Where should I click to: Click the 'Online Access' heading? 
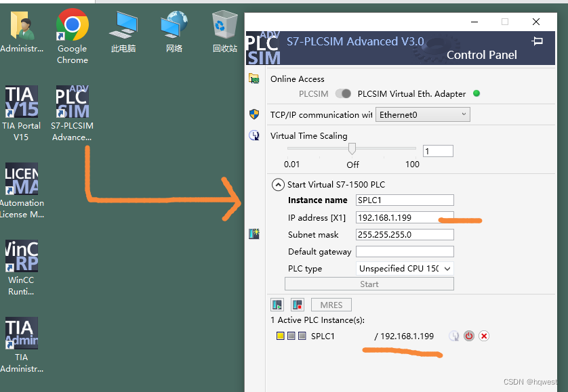tap(297, 79)
